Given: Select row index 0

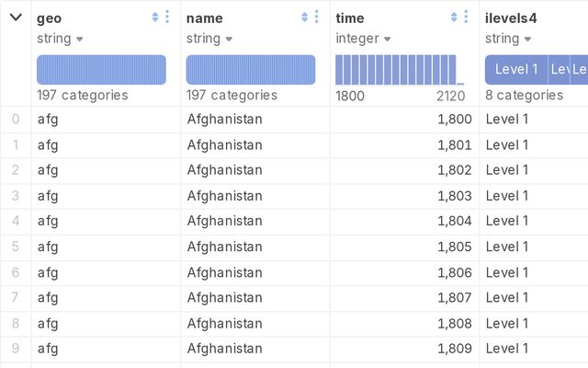Looking at the screenshot, I should pos(16,119).
